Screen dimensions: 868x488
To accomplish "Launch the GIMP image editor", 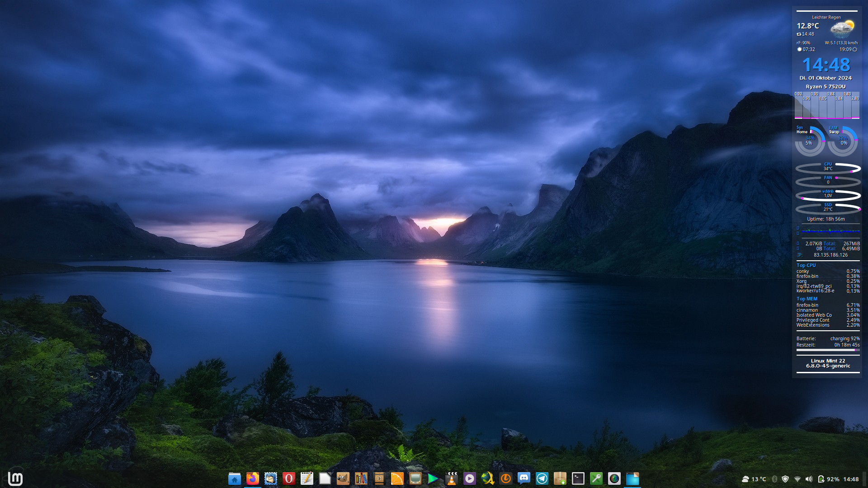I will (343, 479).
